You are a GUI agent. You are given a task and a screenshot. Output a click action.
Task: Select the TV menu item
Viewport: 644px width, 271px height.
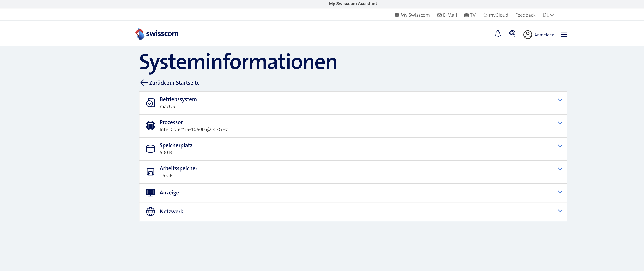click(x=470, y=15)
